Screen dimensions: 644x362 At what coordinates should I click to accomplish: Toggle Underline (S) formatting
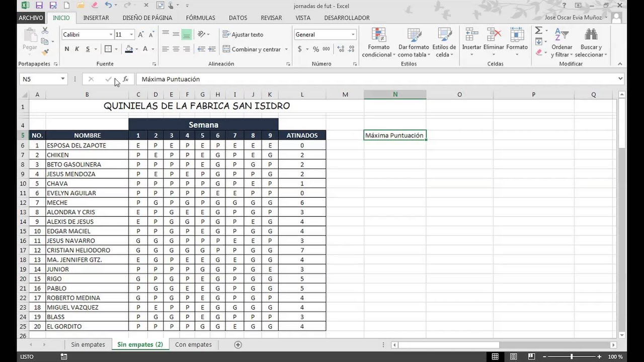[x=88, y=49]
